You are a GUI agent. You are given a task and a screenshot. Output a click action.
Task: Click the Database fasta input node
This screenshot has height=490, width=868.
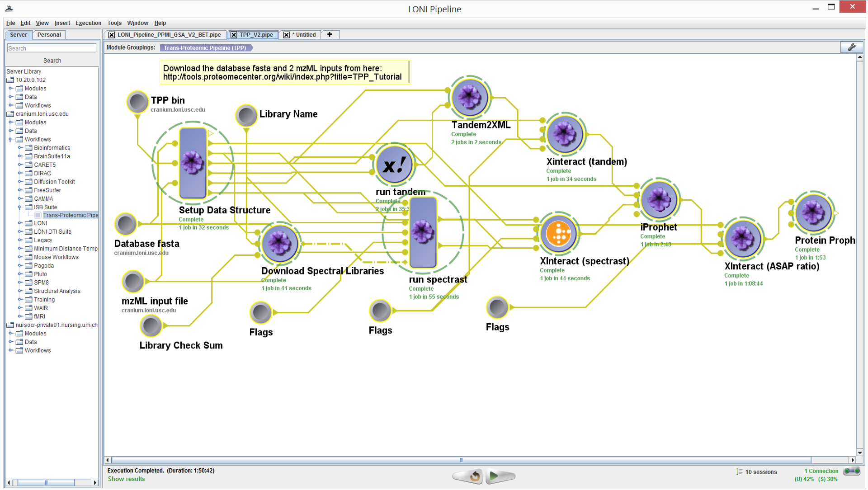tap(126, 224)
